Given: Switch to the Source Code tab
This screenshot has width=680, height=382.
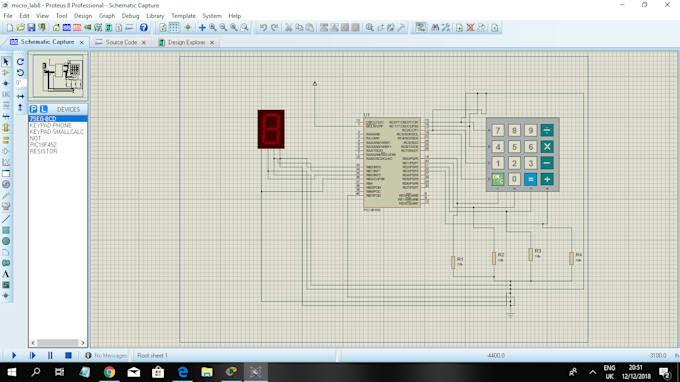Looking at the screenshot, I should (121, 42).
